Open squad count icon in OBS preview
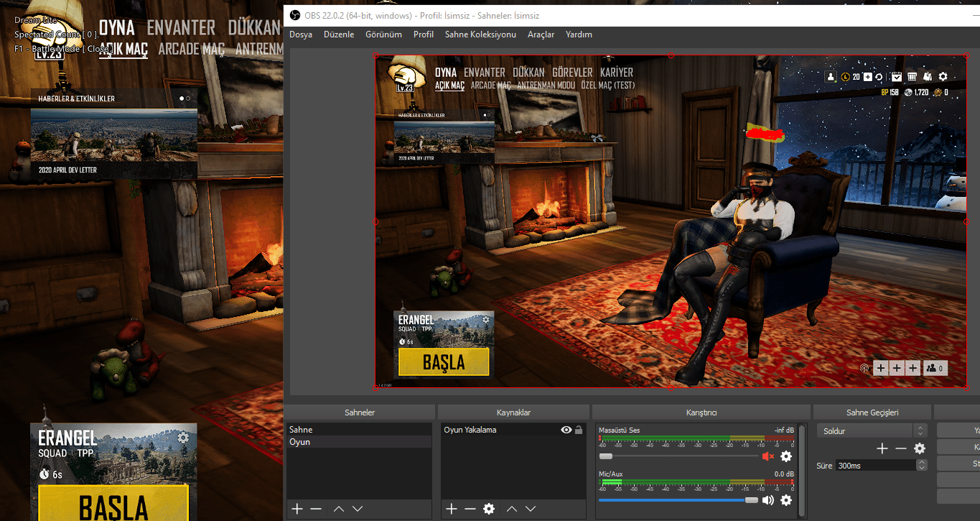The height and width of the screenshot is (521, 980). [935, 368]
